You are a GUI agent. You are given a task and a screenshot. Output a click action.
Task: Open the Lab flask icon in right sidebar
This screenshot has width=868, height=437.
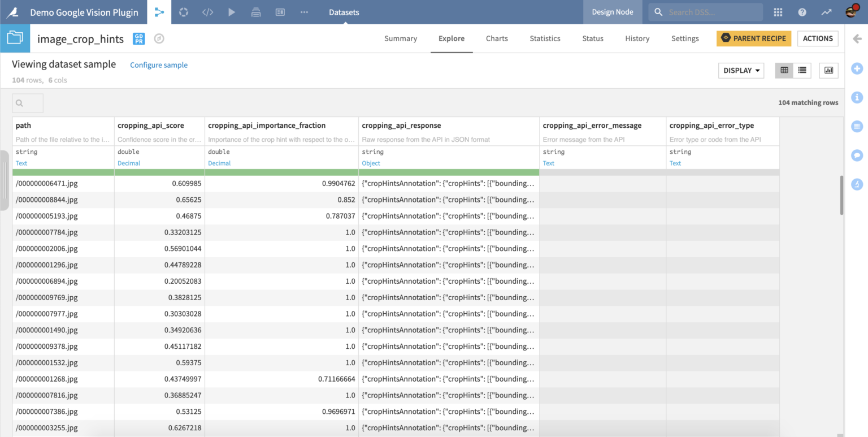point(857,184)
